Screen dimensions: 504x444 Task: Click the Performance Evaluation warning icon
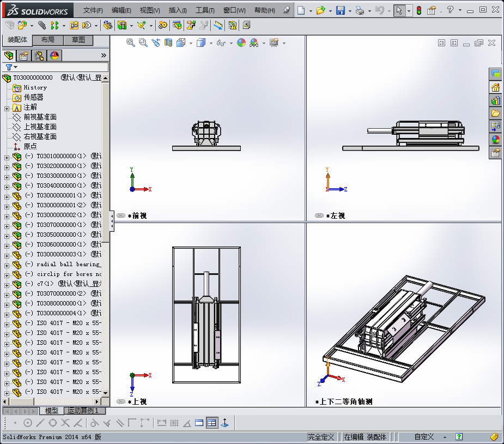232,25
